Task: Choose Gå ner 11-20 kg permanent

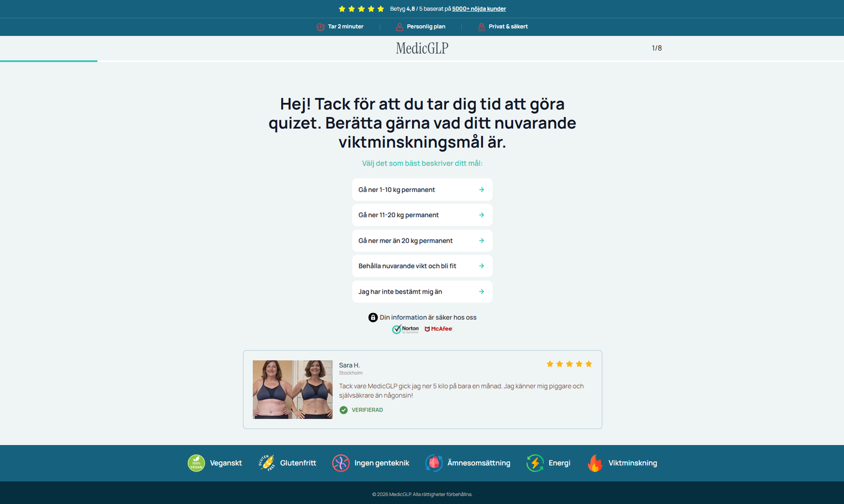Action: point(423,215)
